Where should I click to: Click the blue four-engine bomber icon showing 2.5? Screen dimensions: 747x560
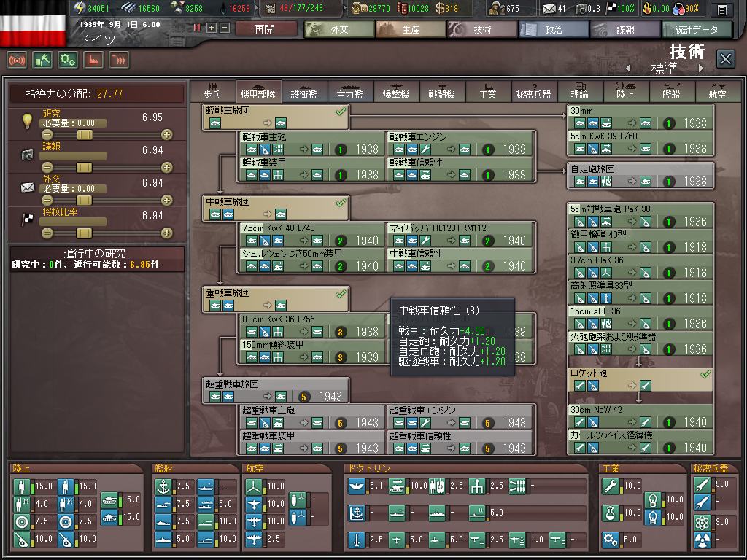pyautogui.click(x=254, y=539)
